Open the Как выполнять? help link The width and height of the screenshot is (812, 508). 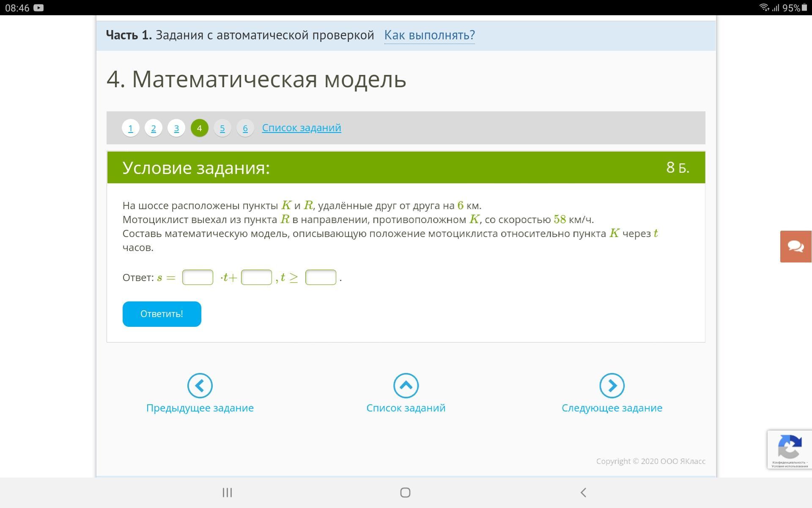pos(429,35)
